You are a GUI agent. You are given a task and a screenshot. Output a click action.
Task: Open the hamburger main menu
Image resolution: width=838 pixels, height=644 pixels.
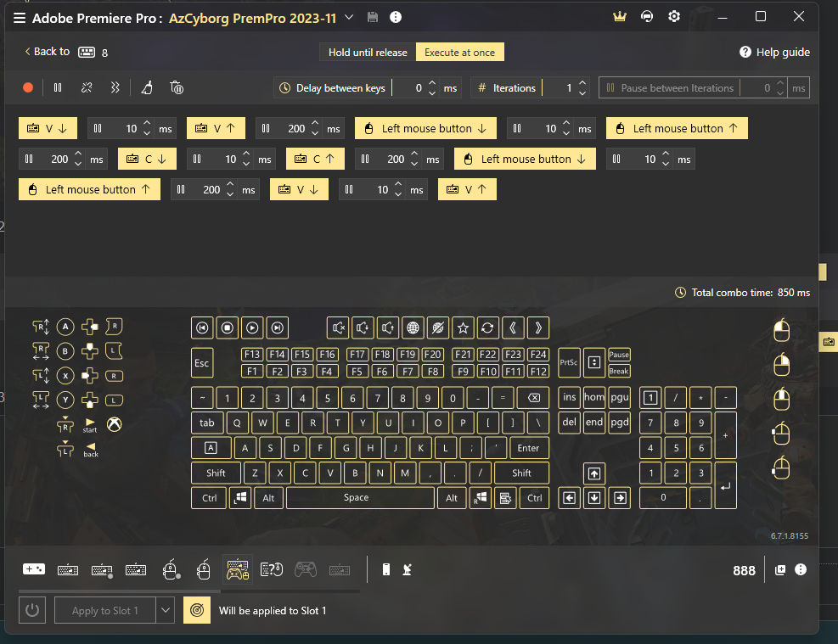tap(19, 17)
